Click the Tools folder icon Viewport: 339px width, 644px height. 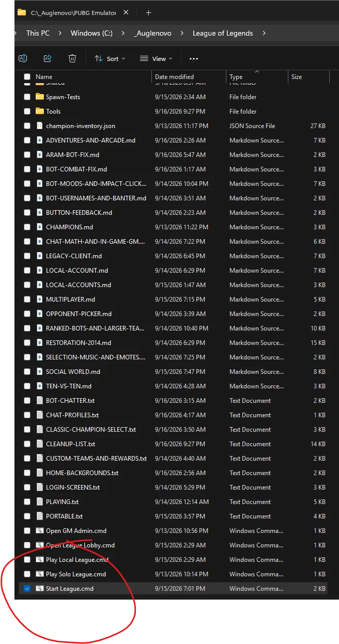coord(40,111)
